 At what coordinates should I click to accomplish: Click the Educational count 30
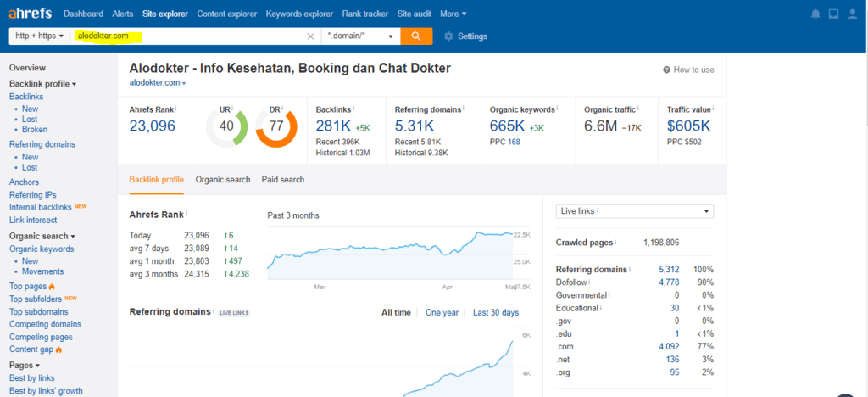[674, 308]
